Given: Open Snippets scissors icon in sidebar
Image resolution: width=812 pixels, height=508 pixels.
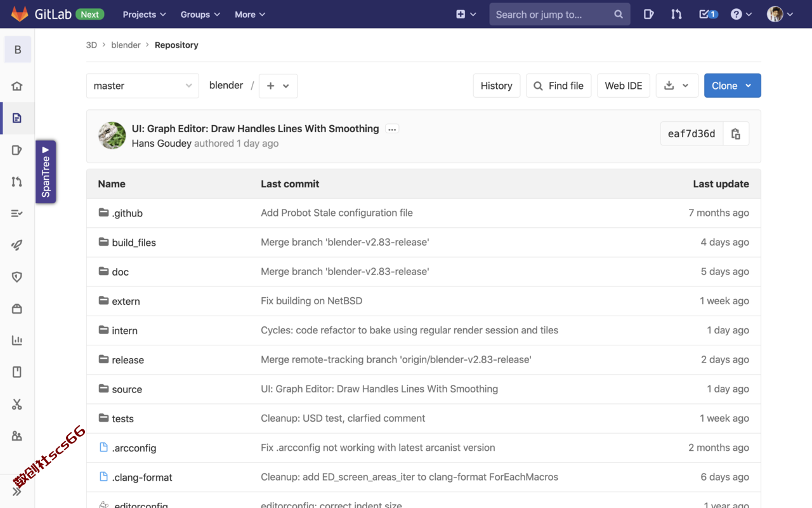Looking at the screenshot, I should coord(17,404).
